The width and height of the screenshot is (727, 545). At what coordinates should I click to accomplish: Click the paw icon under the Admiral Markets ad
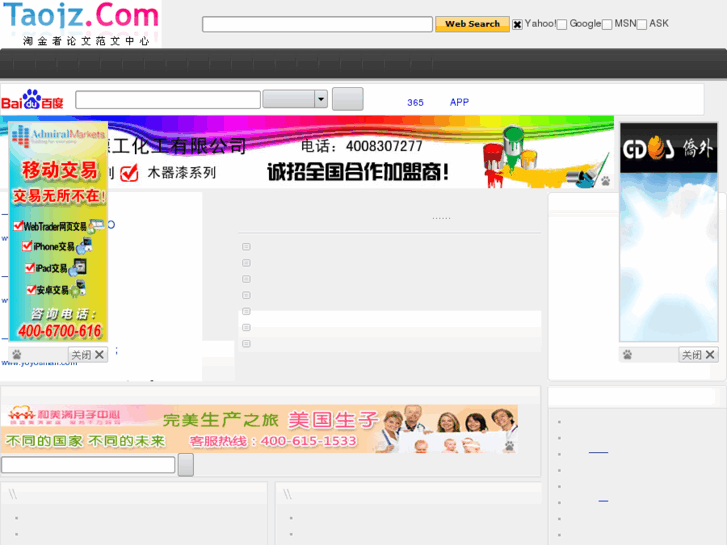tap(17, 355)
